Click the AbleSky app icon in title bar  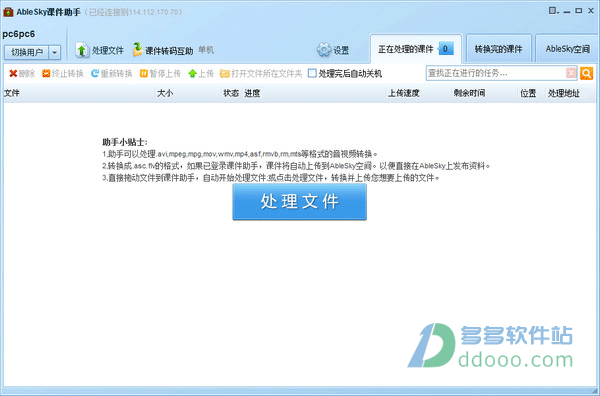tap(8, 12)
